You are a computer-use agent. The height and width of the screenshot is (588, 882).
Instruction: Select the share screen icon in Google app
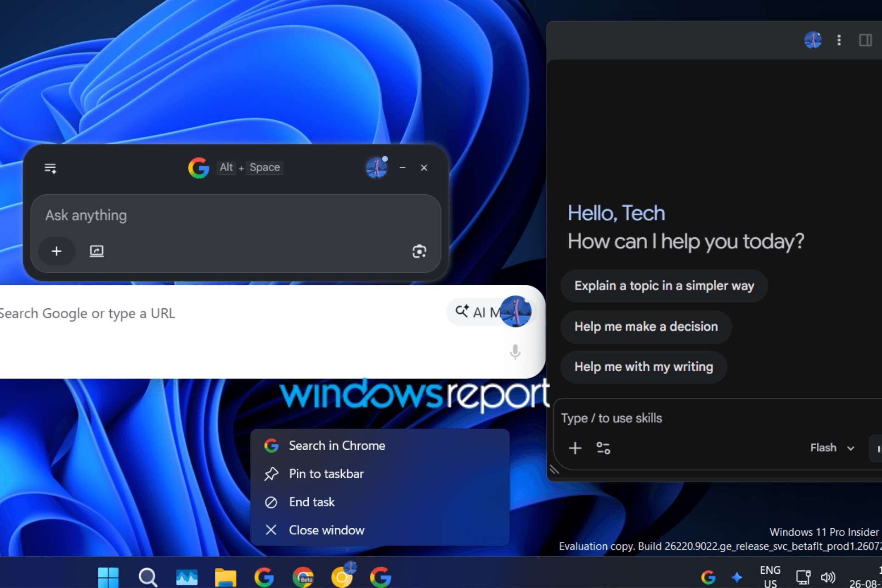coord(96,251)
